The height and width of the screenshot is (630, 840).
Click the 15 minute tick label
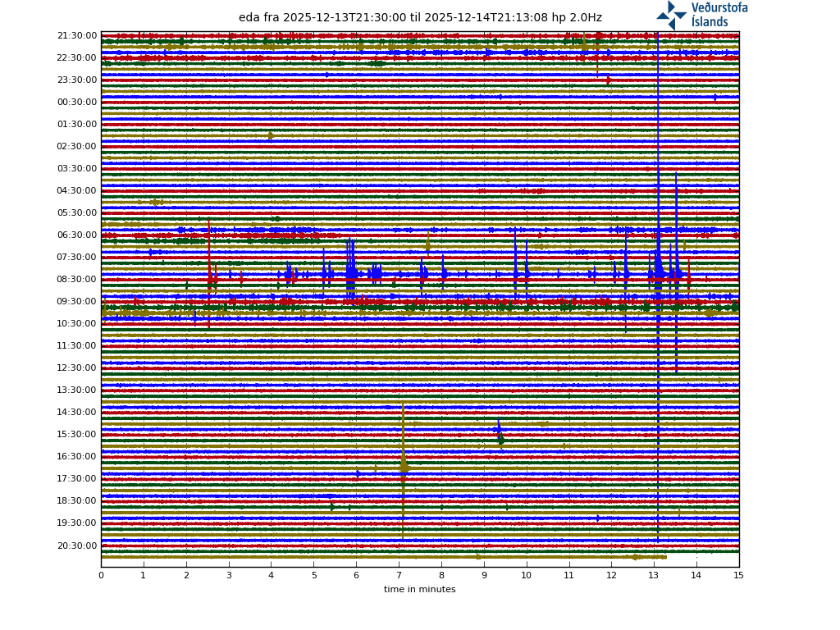(x=739, y=576)
